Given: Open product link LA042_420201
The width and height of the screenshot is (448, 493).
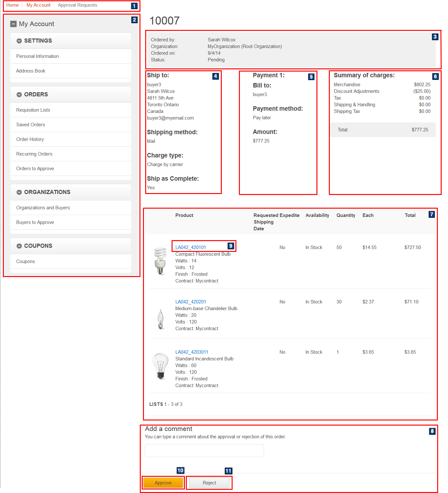Looking at the screenshot, I should [191, 302].
